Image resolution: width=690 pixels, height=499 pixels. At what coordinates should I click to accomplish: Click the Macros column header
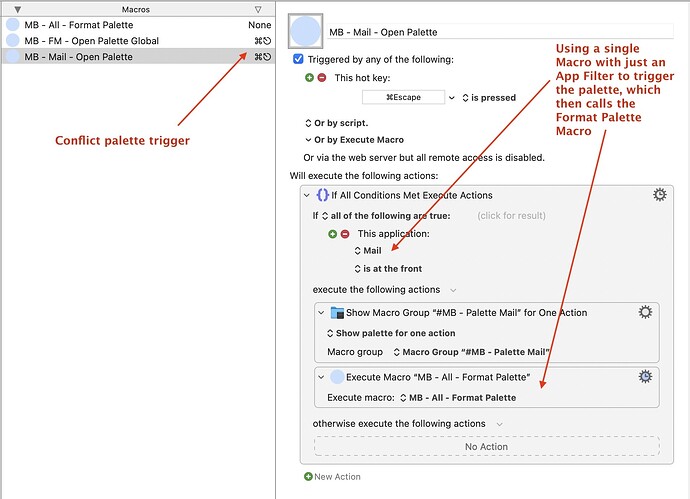[136, 9]
